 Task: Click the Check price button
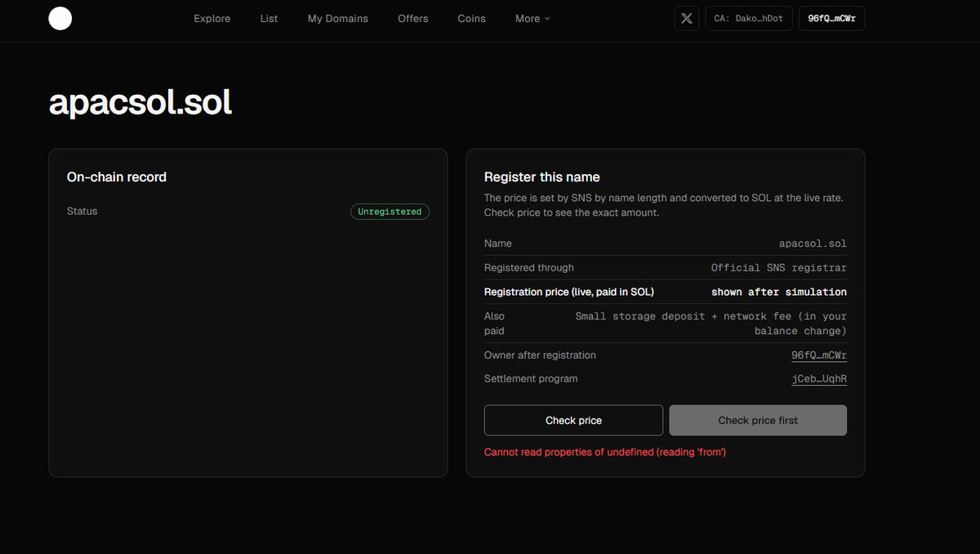[573, 420]
